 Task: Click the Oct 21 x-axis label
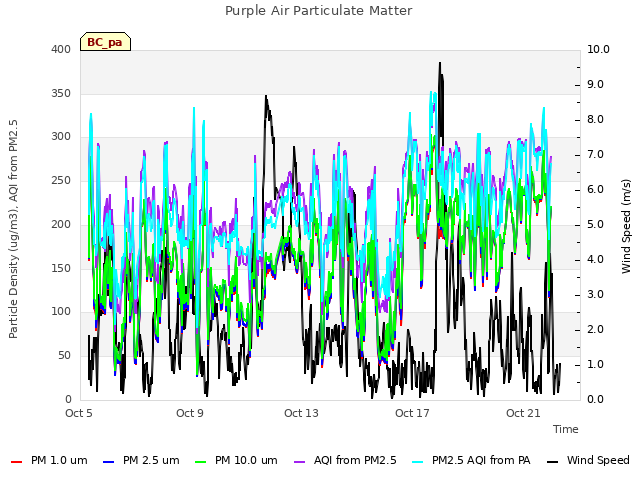coord(523,413)
